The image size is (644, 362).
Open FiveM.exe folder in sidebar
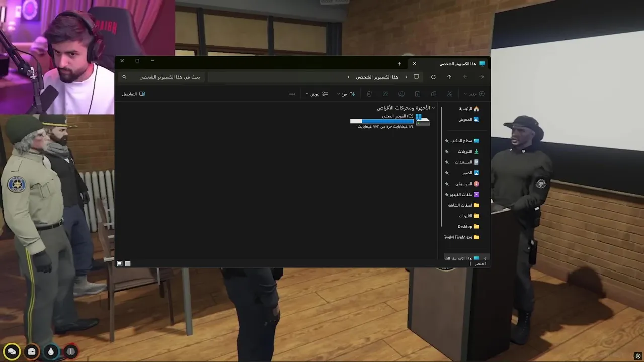tap(462, 237)
